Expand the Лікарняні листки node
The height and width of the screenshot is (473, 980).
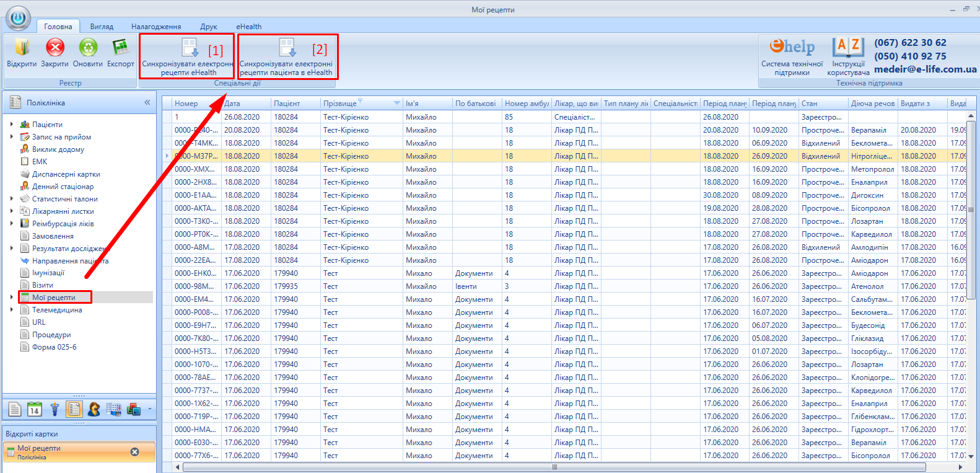pos(12,211)
